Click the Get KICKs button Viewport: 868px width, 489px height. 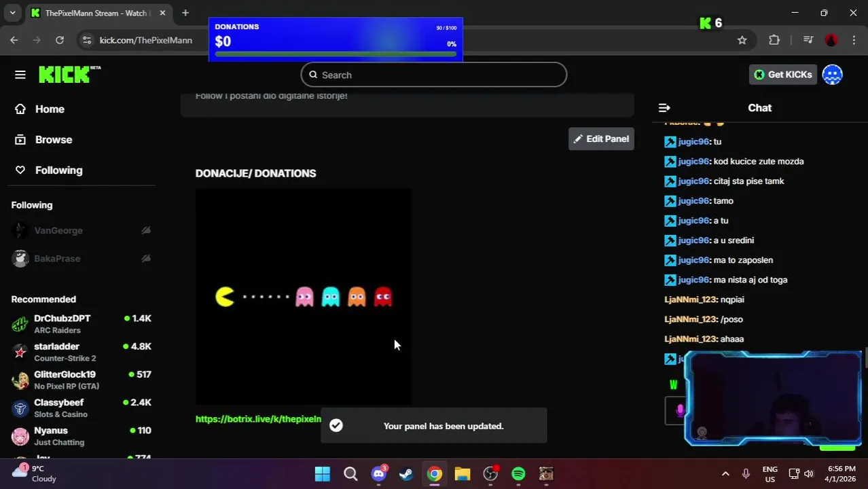[782, 75]
